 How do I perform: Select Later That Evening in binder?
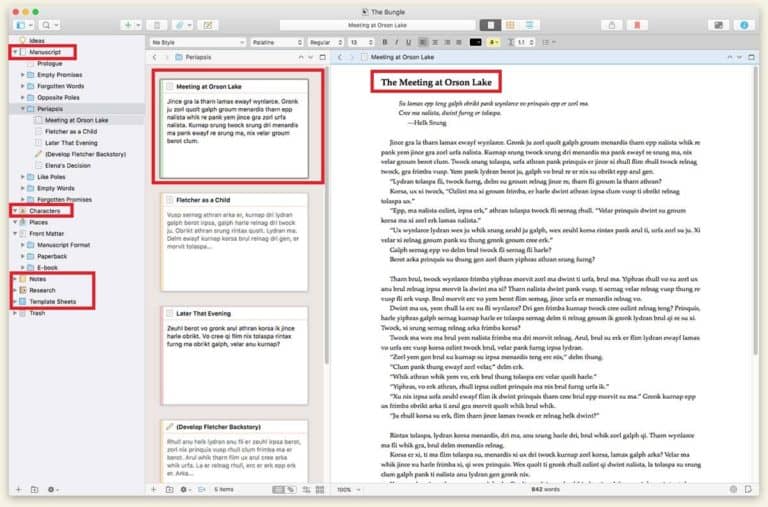[x=71, y=143]
